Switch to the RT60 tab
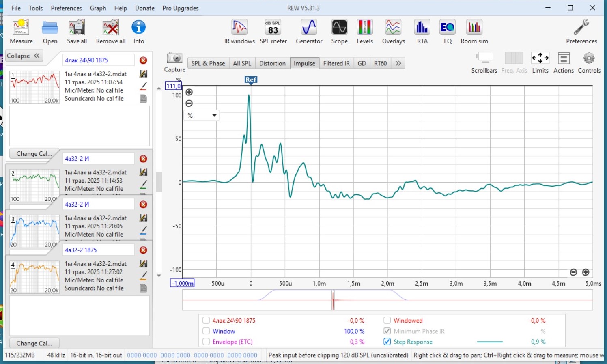This screenshot has width=607, height=364. (x=380, y=63)
